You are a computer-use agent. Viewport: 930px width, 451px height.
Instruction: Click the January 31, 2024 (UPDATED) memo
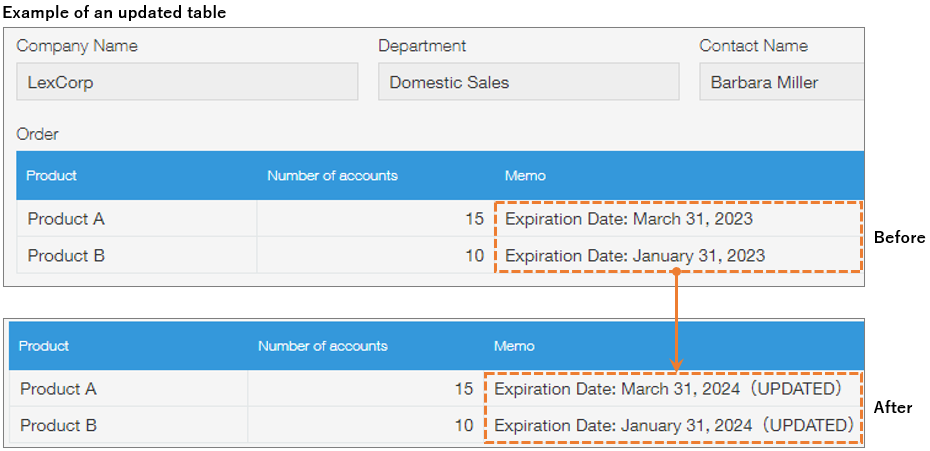pyautogui.click(x=674, y=426)
